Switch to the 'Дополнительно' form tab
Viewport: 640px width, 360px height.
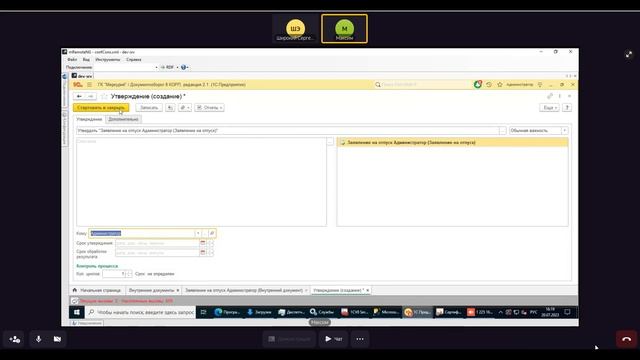pos(123,119)
